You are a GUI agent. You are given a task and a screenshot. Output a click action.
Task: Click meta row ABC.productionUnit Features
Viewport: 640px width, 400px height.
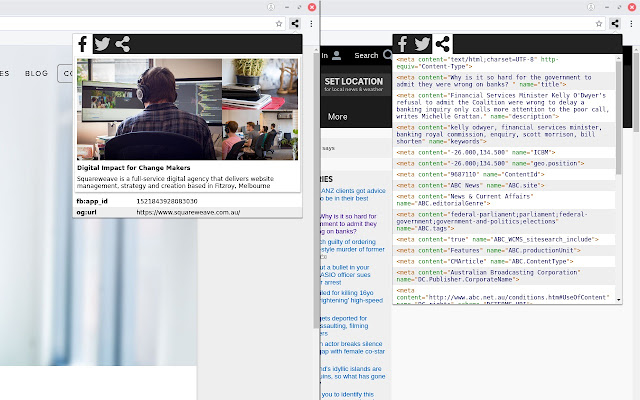[504, 250]
